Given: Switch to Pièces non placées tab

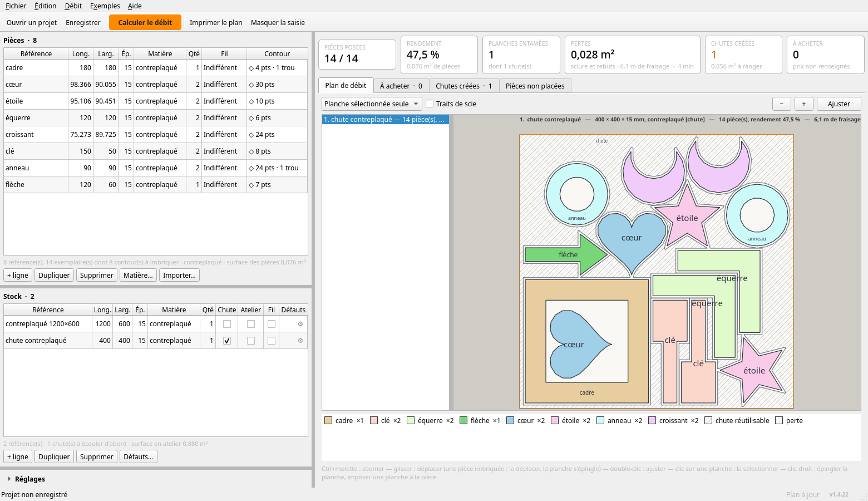Looking at the screenshot, I should 535,86.
